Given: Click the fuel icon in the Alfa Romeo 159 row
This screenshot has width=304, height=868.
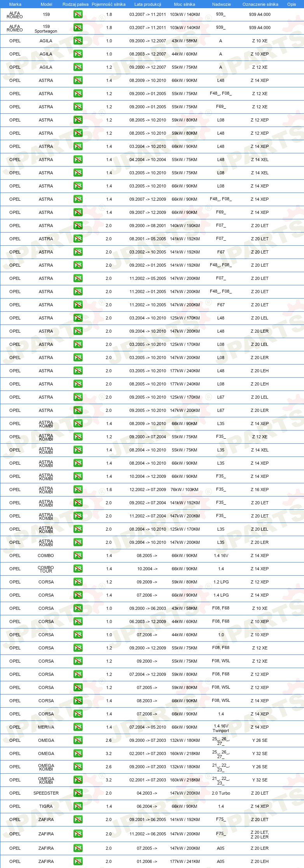Looking at the screenshot, I should point(78,14).
